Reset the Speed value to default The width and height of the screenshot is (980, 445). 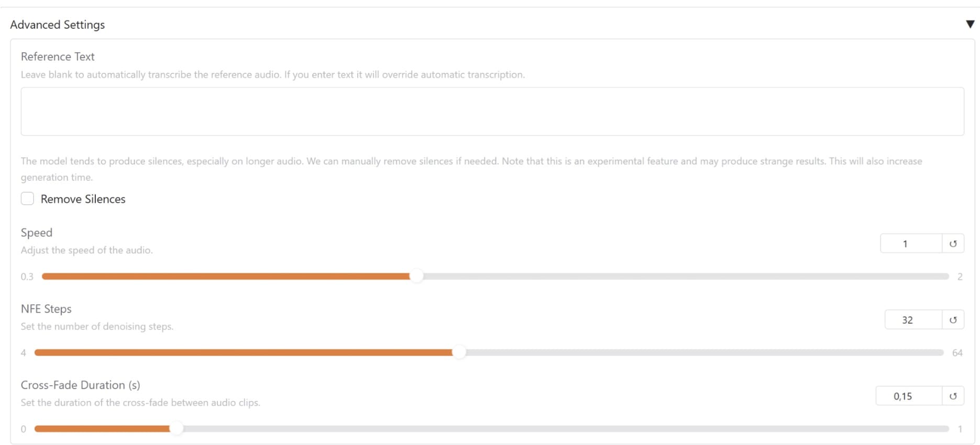coord(953,243)
